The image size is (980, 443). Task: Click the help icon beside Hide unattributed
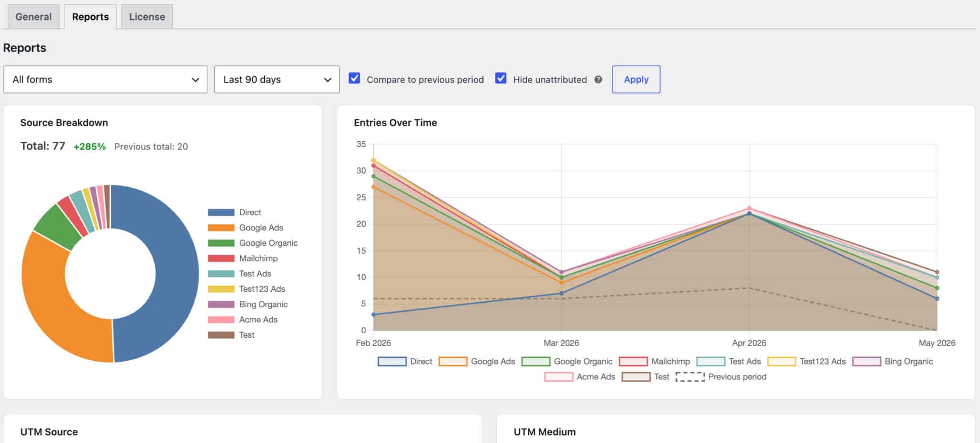click(598, 80)
